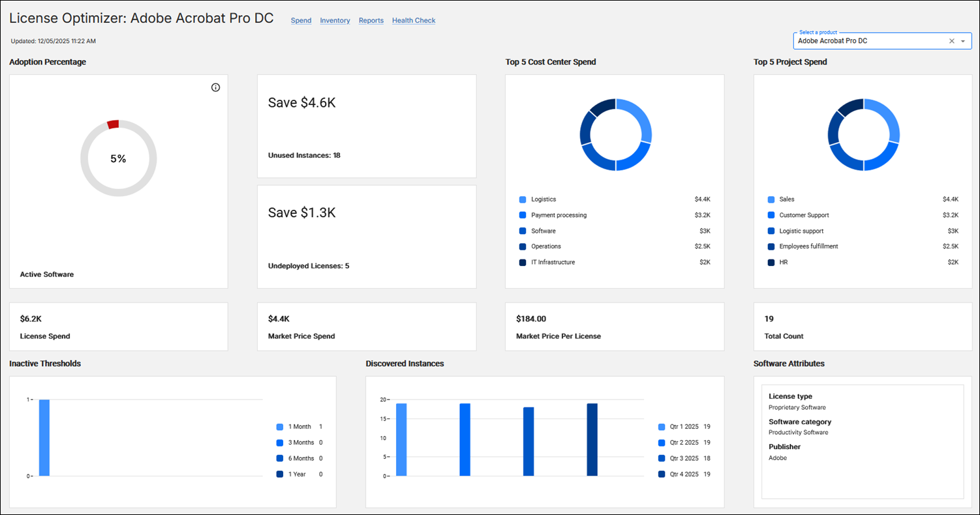
Task: Expand the Select a product dropdown arrow
Action: pyautogui.click(x=963, y=41)
